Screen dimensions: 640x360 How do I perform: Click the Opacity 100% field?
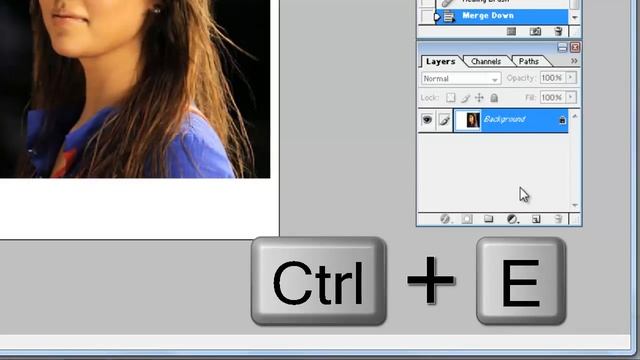[x=552, y=78]
